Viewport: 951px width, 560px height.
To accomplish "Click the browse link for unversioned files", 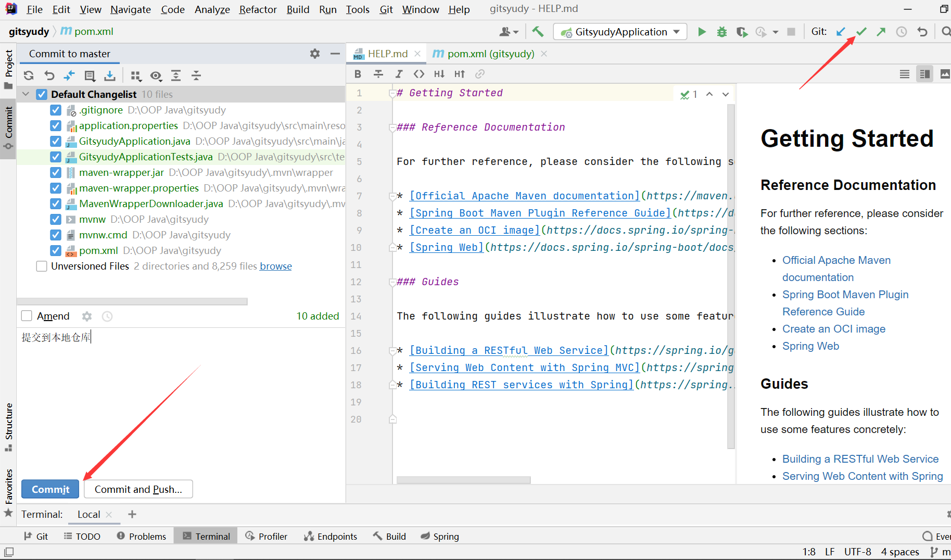I will [x=275, y=266].
